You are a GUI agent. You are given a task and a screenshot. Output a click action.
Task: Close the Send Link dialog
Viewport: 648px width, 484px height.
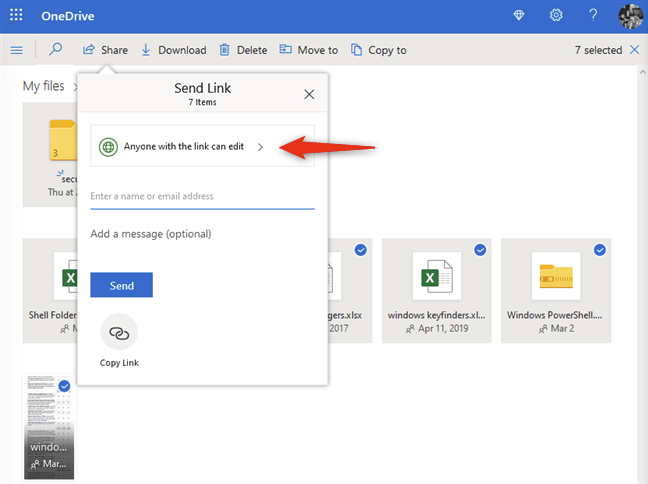pyautogui.click(x=309, y=94)
